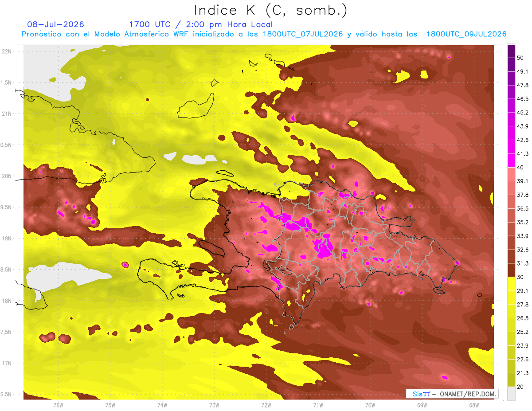Click the colorbar value "21.3"

[522, 373]
